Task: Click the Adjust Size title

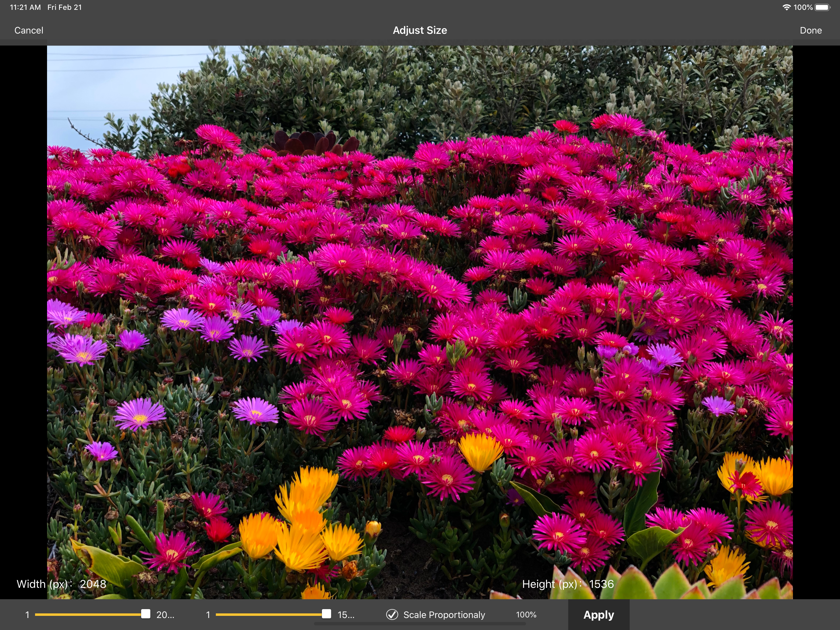Action: (420, 30)
